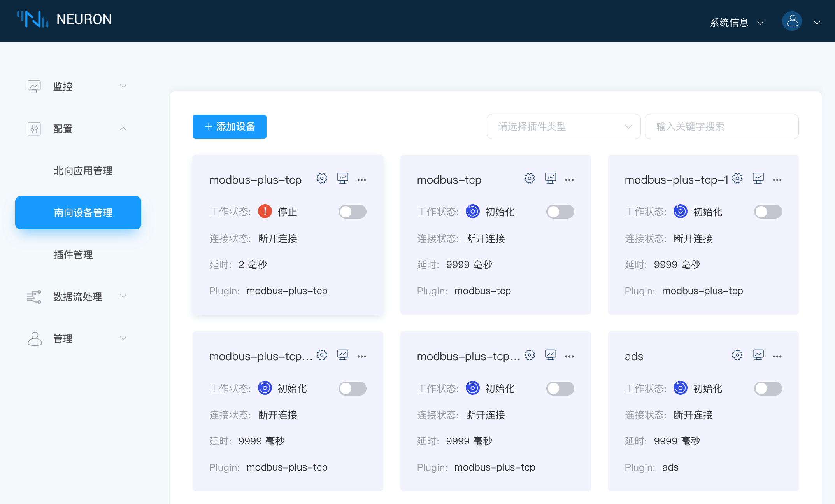Screen dimensions: 835x504
Task: Go to 插件管理 menu item
Action: pos(73,255)
